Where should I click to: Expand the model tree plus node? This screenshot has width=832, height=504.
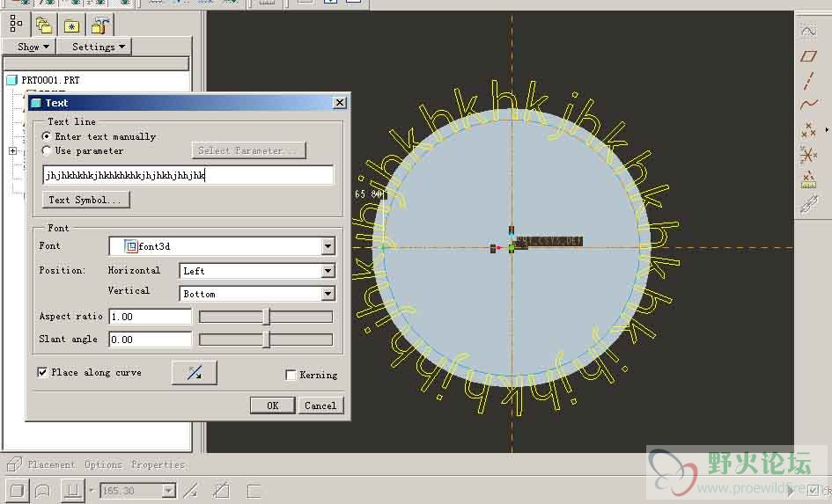click(12, 151)
